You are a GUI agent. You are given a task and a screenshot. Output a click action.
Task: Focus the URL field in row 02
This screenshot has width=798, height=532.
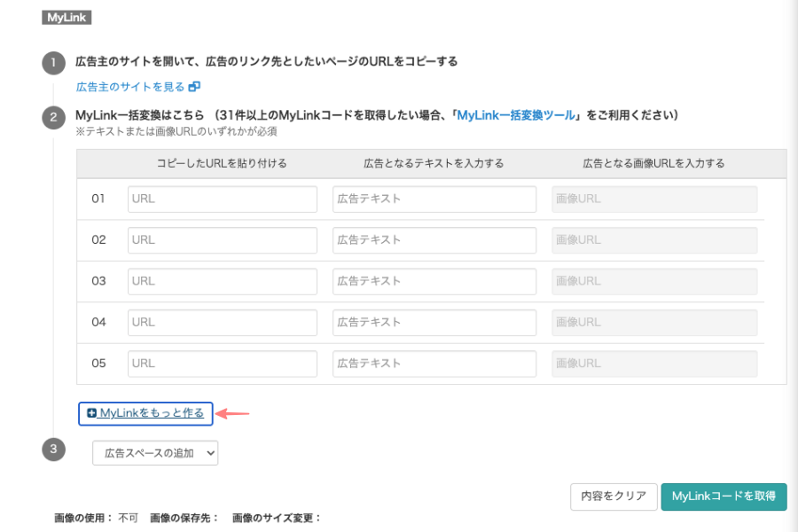tap(223, 240)
